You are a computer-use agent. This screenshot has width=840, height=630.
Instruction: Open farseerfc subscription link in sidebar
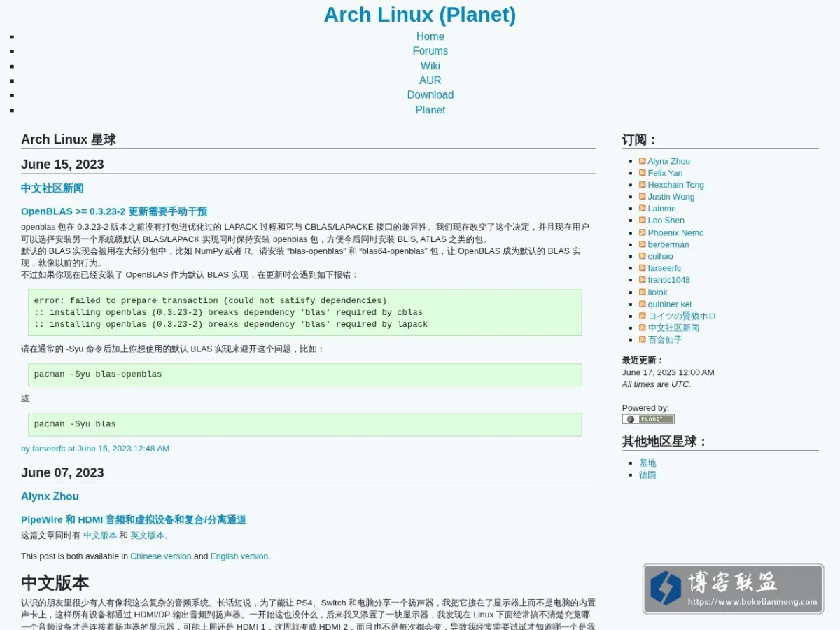coord(664,268)
